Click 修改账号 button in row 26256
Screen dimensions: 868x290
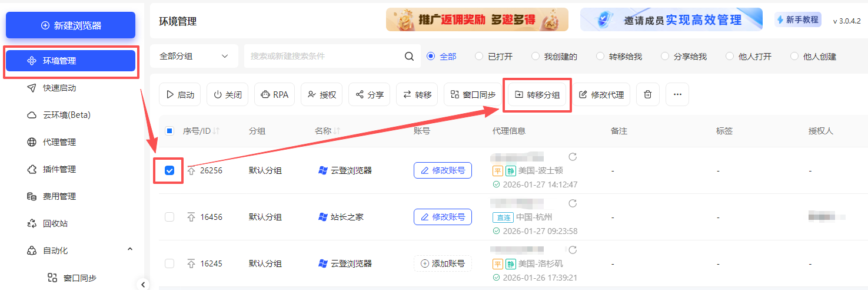(443, 170)
